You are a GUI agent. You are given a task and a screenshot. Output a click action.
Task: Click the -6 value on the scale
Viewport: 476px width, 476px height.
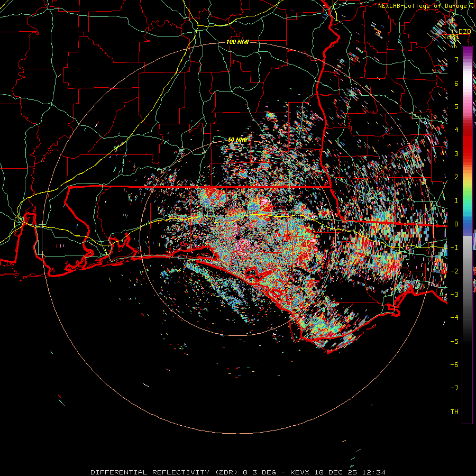click(x=454, y=365)
